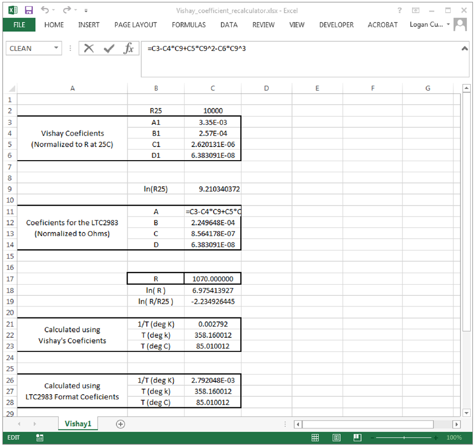This screenshot has width=476, height=448.
Task: Open Customize Quick Access Toolbar dropdown
Action: point(86,11)
